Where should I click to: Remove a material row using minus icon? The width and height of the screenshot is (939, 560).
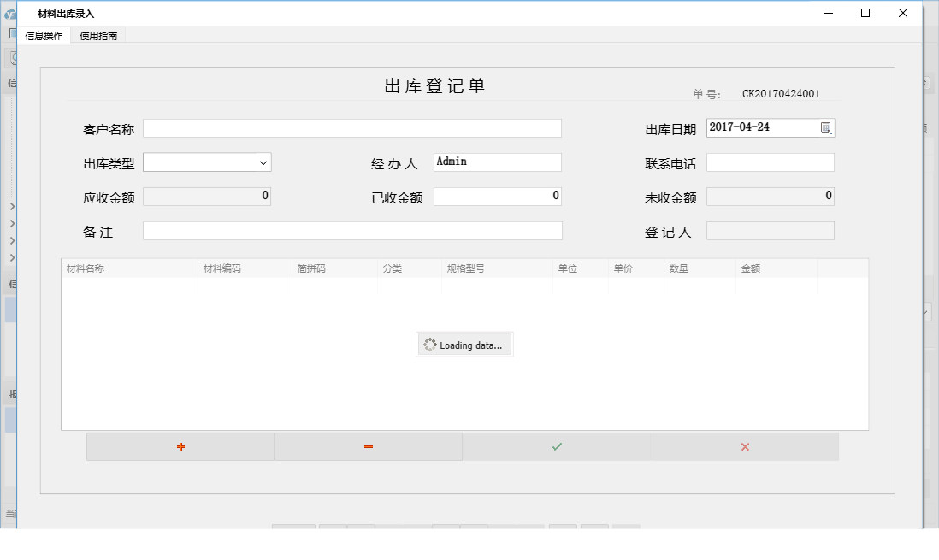pos(368,446)
